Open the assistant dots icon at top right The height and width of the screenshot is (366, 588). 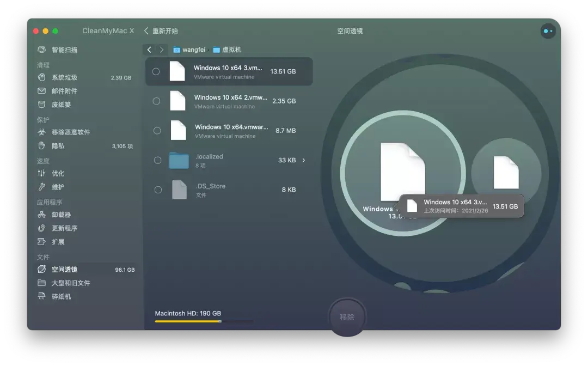point(548,31)
